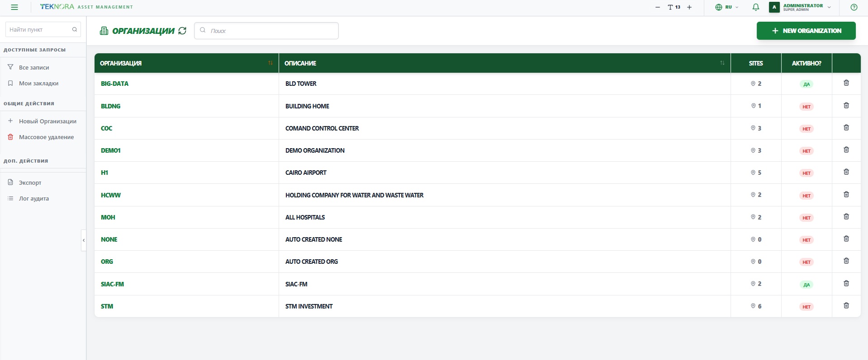Open Мои закладки in sidebar
This screenshot has width=868, height=360.
click(x=38, y=83)
